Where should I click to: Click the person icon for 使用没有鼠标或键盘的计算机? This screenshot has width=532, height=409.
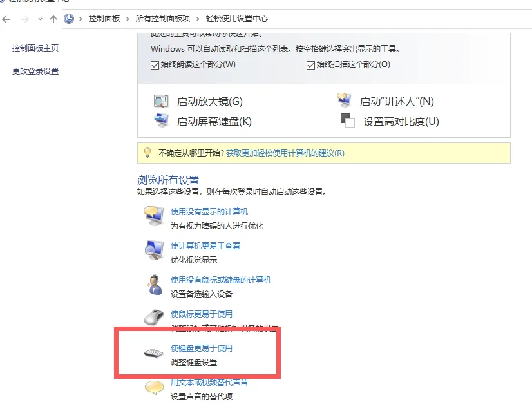(155, 285)
